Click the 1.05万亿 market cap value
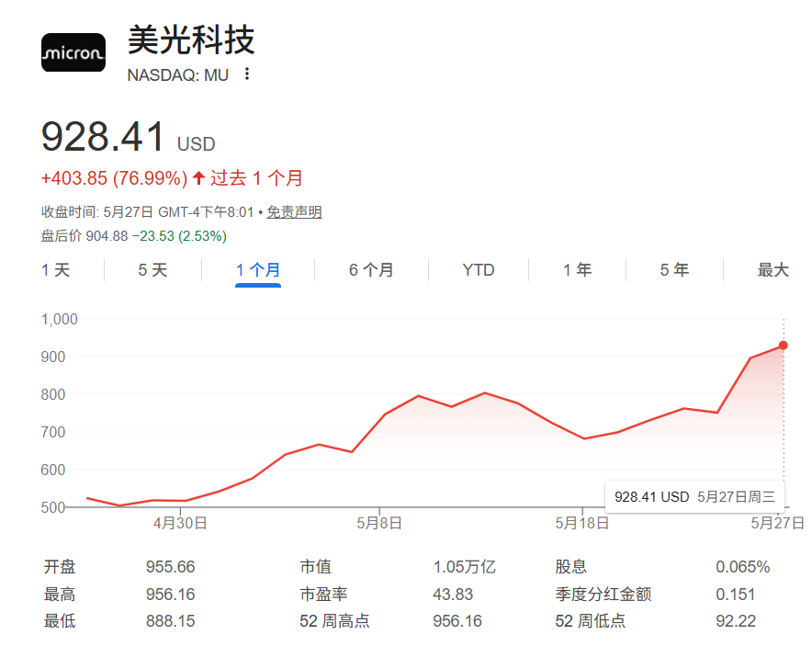The height and width of the screenshot is (646, 812). click(x=465, y=567)
